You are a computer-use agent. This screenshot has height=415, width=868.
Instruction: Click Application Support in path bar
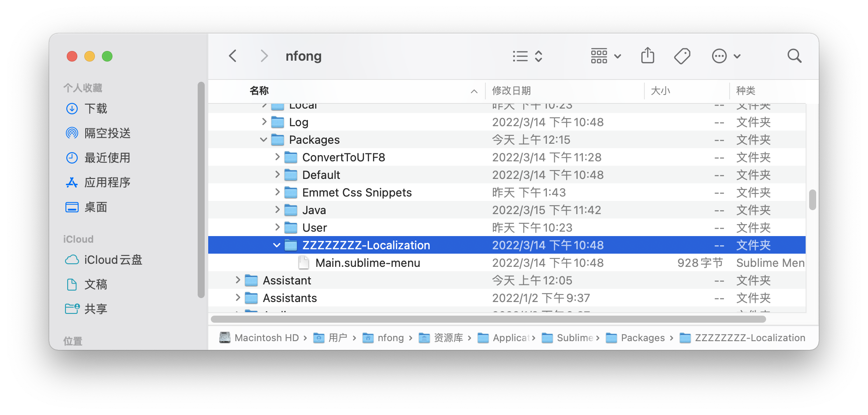pyautogui.click(x=503, y=338)
